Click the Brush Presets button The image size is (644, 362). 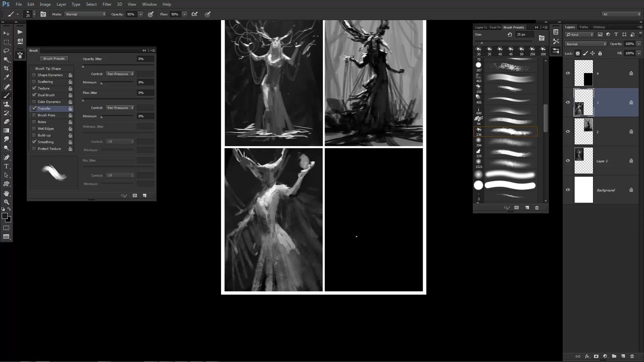(54, 59)
